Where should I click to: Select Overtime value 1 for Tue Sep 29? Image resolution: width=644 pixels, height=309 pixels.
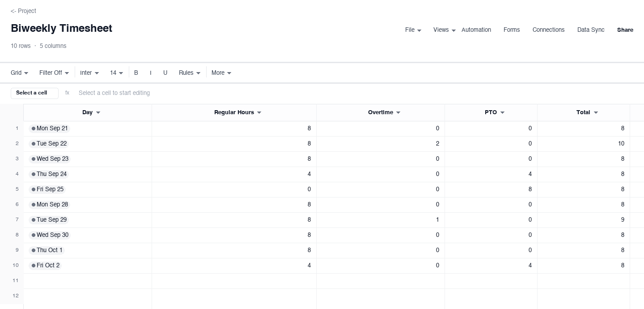pos(381,220)
